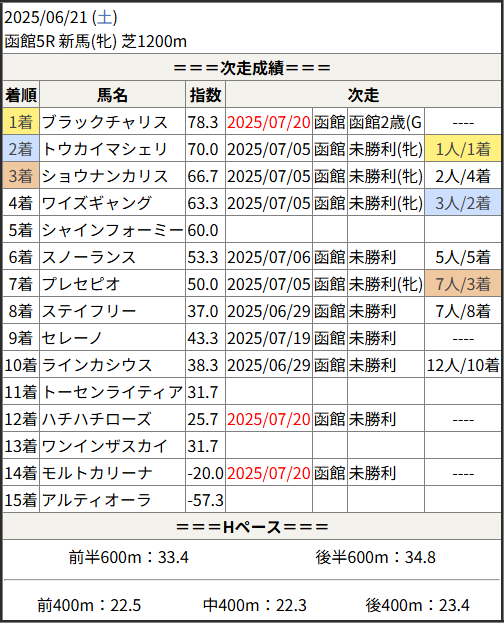504x623 pixels.
Task: Select horse name ハチハチローズ
Action: point(97,419)
